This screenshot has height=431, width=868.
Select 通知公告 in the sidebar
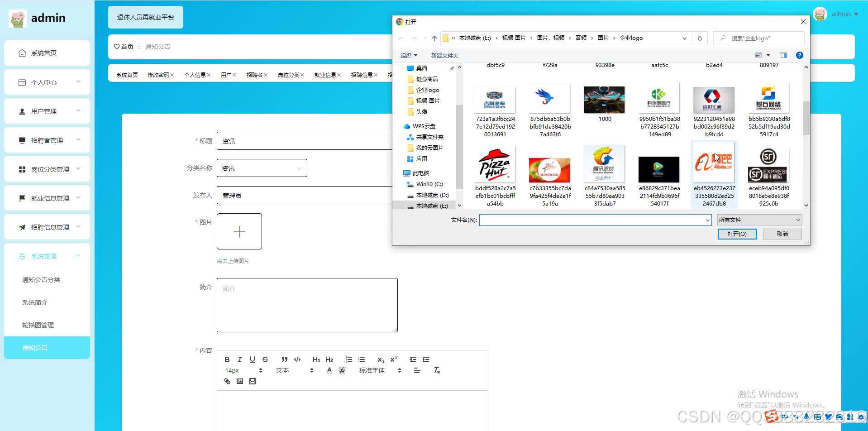coord(47,348)
